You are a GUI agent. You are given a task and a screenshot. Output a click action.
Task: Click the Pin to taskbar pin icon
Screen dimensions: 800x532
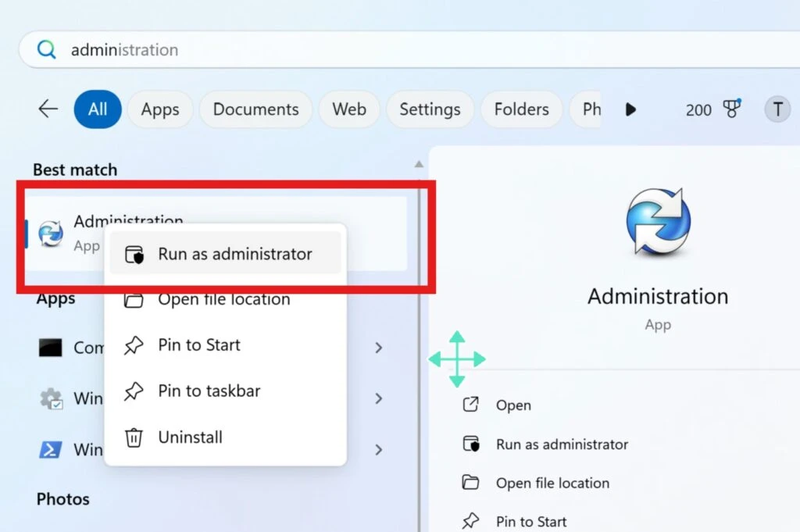coord(134,391)
